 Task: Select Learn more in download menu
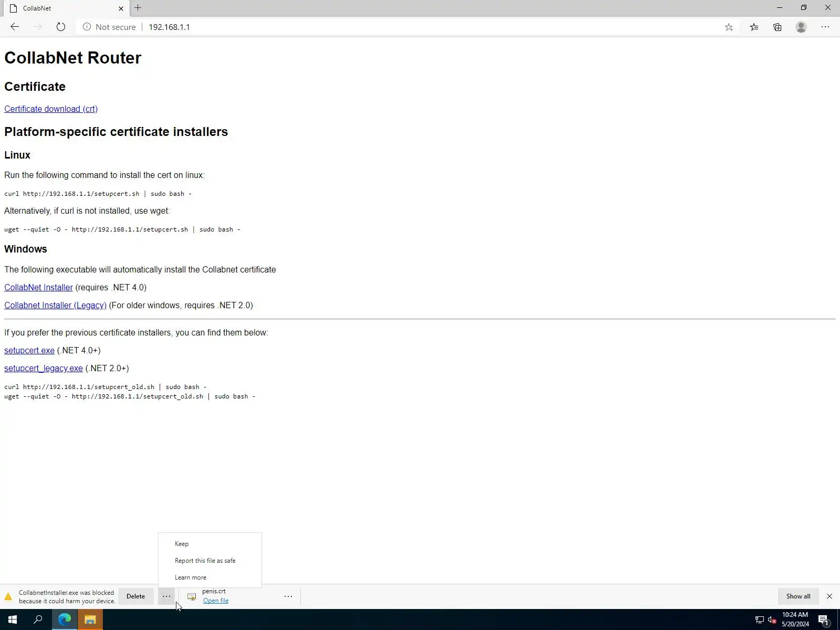tap(209, 577)
